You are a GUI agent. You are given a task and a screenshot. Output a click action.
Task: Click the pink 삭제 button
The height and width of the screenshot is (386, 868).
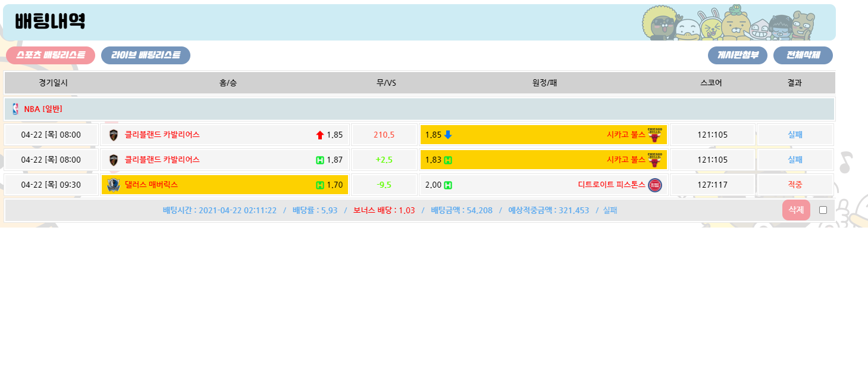(x=796, y=210)
